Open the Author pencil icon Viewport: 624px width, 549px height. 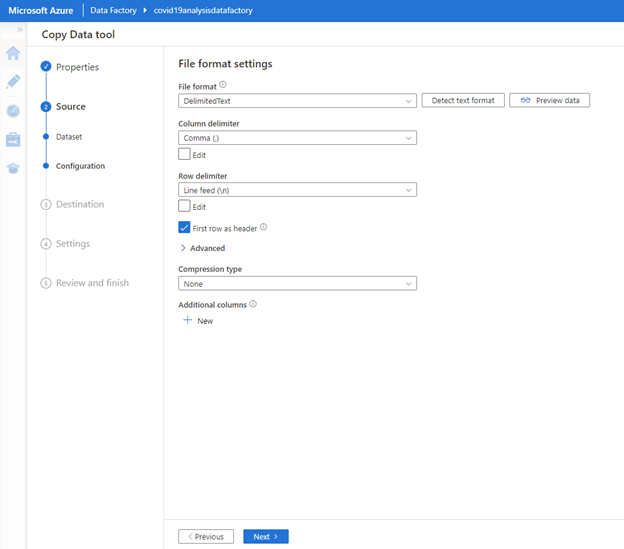(x=13, y=82)
